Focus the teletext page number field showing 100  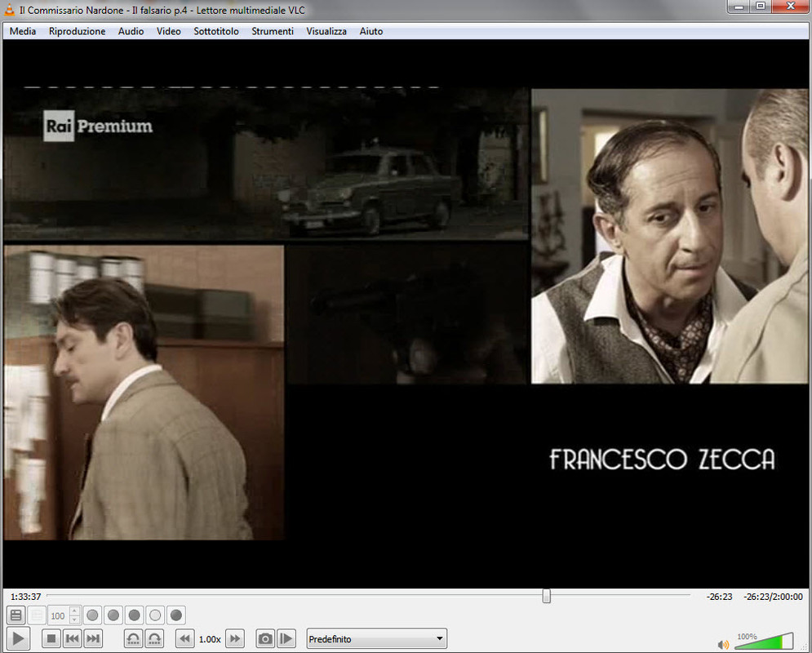click(59, 615)
